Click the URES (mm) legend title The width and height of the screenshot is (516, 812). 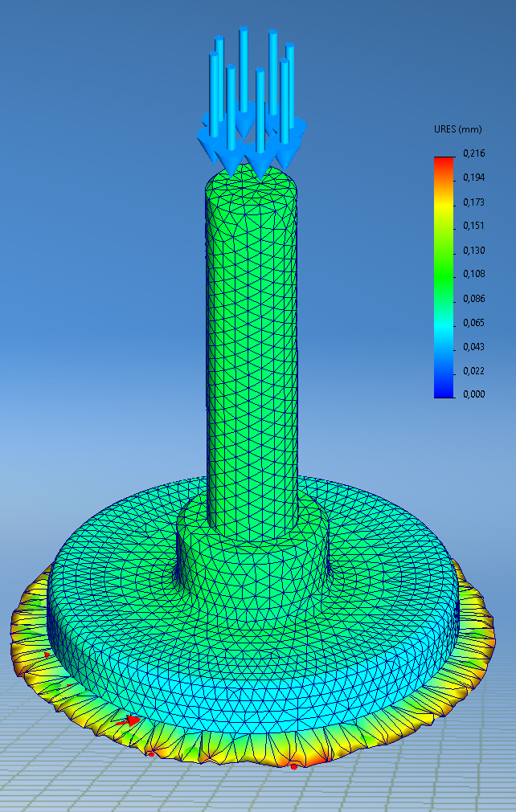point(458,129)
